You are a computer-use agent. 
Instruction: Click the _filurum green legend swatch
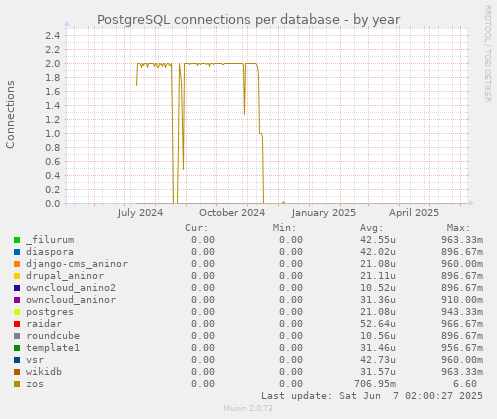pos(17,240)
